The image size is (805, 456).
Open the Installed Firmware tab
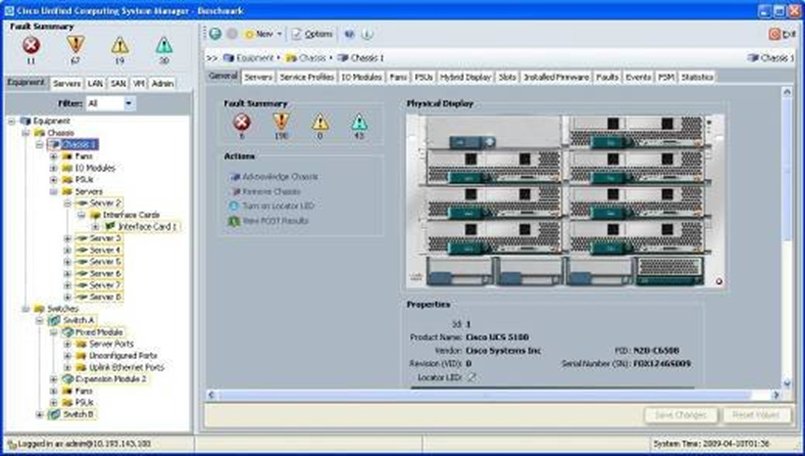(556, 77)
